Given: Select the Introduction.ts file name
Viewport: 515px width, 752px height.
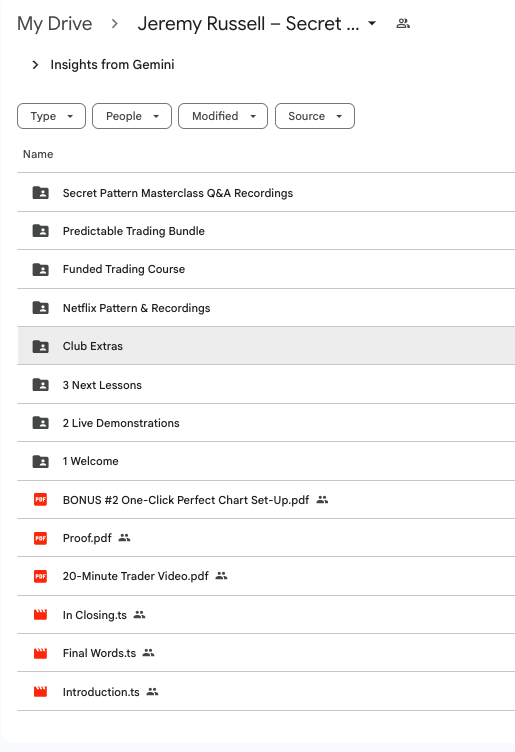Looking at the screenshot, I should [101, 692].
